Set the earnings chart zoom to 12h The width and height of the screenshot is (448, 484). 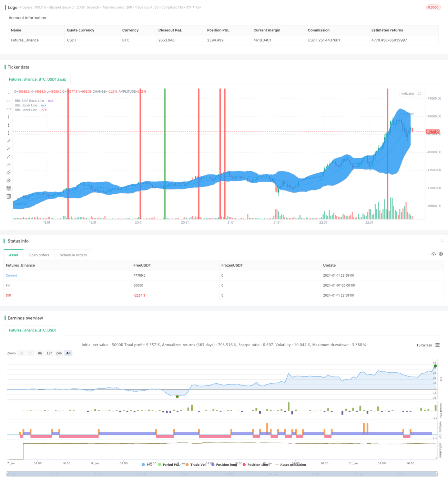[49, 353]
